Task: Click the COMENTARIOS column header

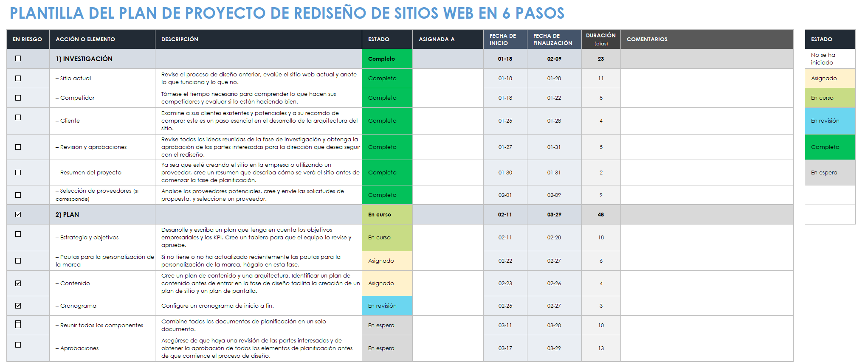Action: point(707,39)
